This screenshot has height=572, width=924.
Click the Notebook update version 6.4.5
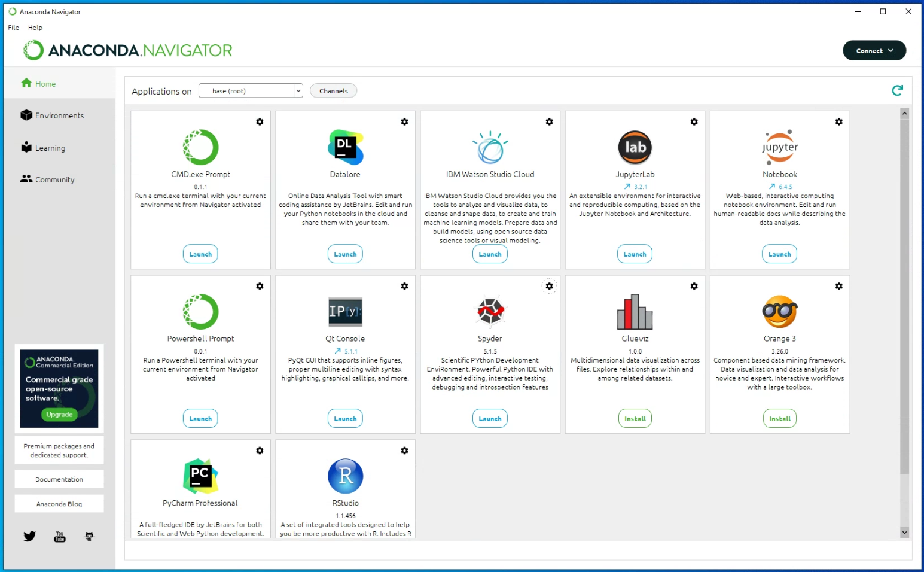780,187
